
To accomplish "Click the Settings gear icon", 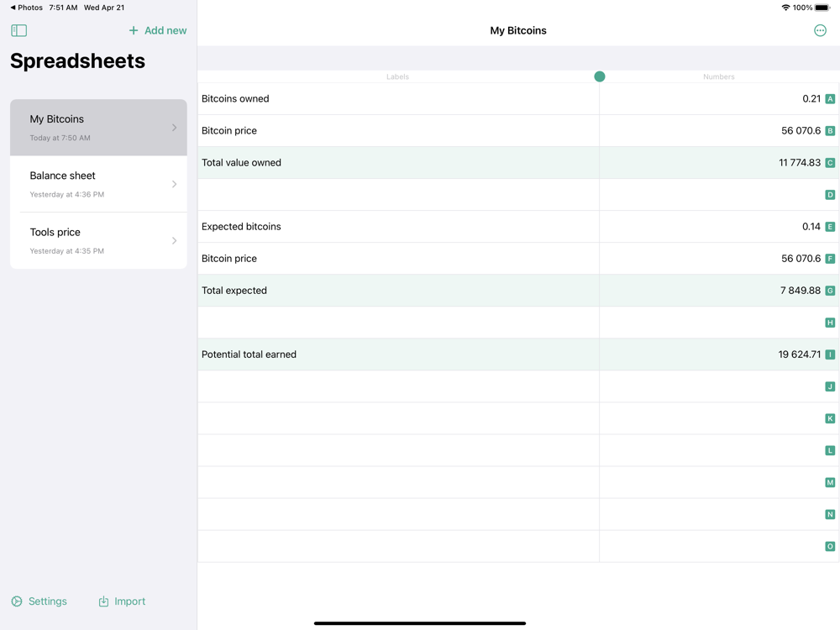I will point(17,601).
